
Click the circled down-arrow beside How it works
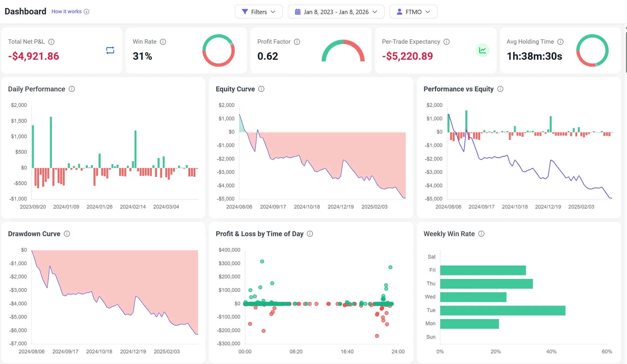[x=86, y=11]
